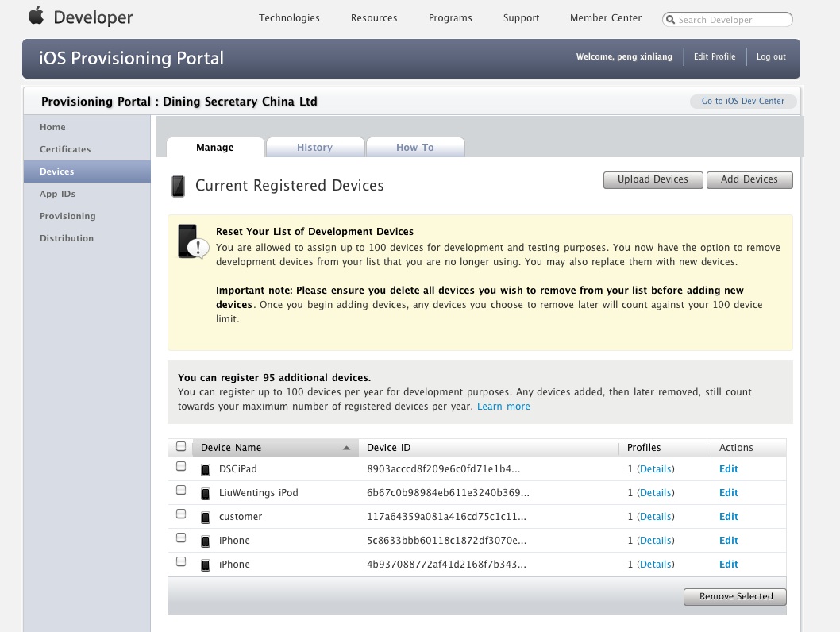
Task: Click the Log out link
Action: [771, 57]
